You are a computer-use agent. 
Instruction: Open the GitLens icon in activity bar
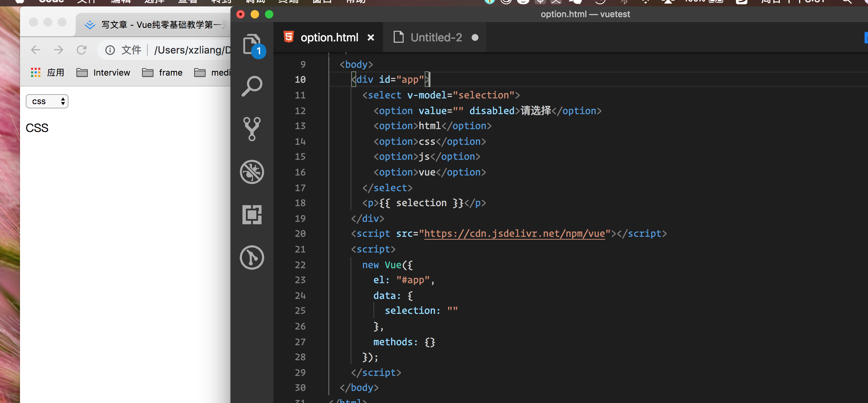(x=252, y=257)
